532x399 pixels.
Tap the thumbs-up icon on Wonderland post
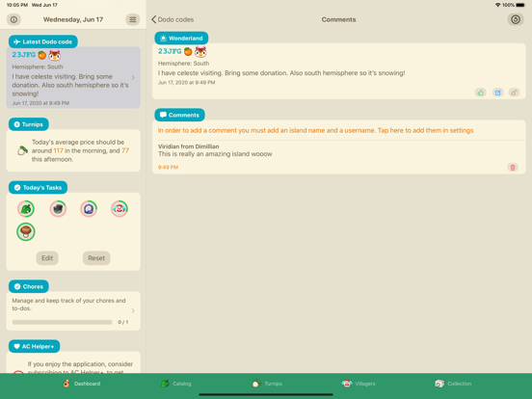coord(481,93)
